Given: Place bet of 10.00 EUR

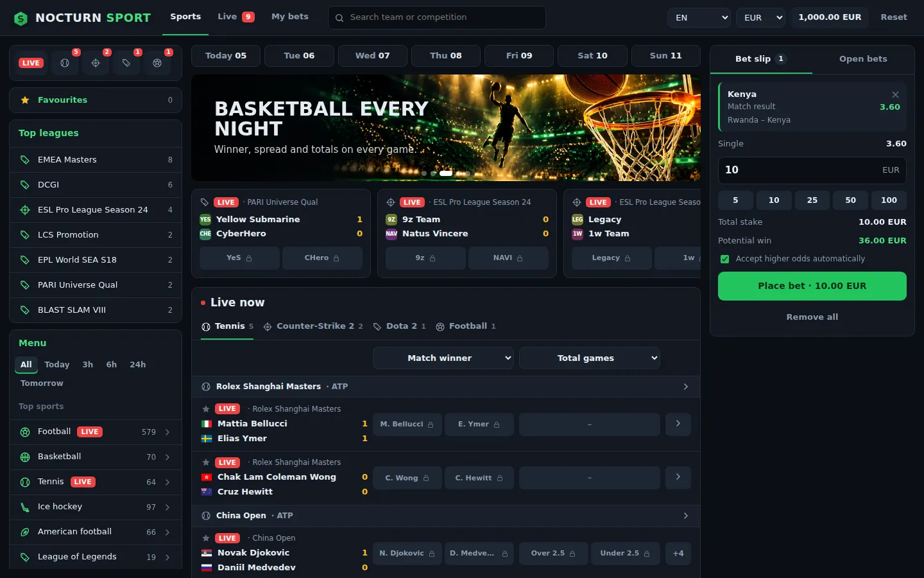Looking at the screenshot, I should pos(812,286).
